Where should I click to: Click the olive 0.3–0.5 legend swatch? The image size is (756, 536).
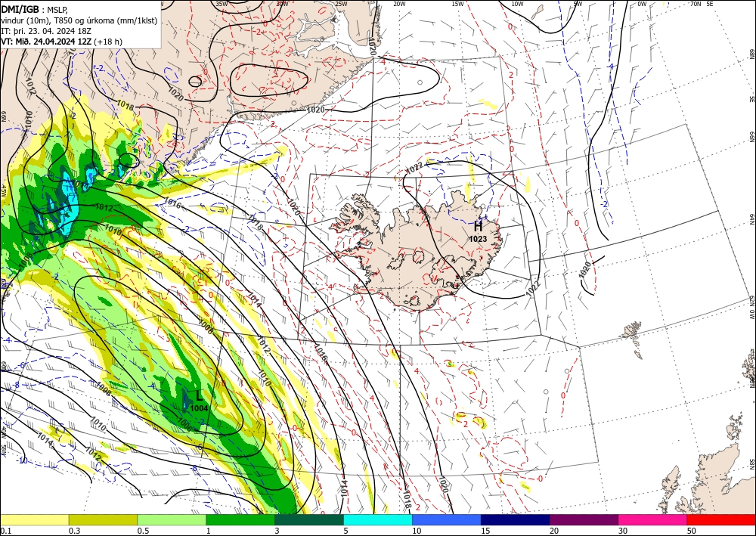(103, 519)
